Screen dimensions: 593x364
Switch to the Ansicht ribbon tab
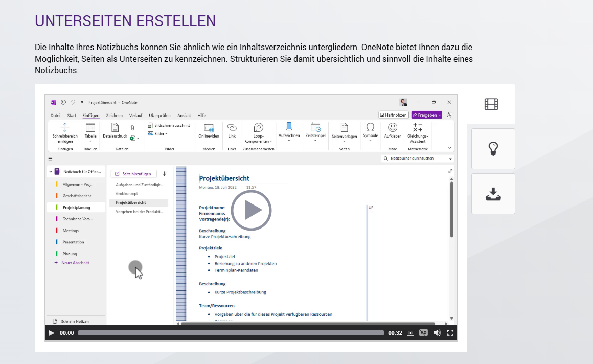pyautogui.click(x=184, y=116)
